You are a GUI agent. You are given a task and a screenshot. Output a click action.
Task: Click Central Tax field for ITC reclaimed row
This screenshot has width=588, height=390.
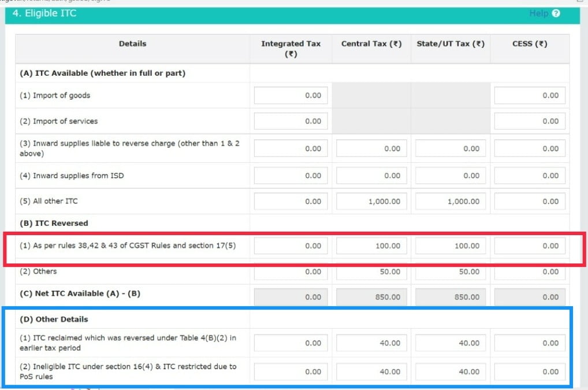(x=370, y=343)
